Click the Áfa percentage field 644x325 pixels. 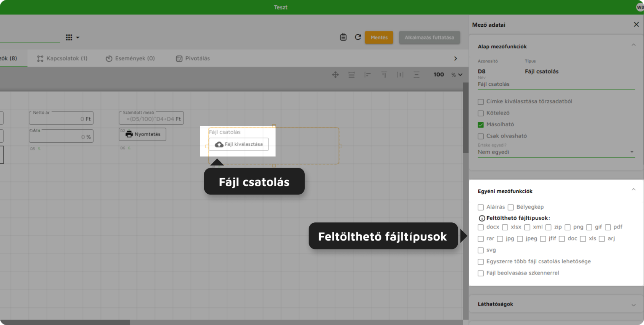pyautogui.click(x=61, y=136)
